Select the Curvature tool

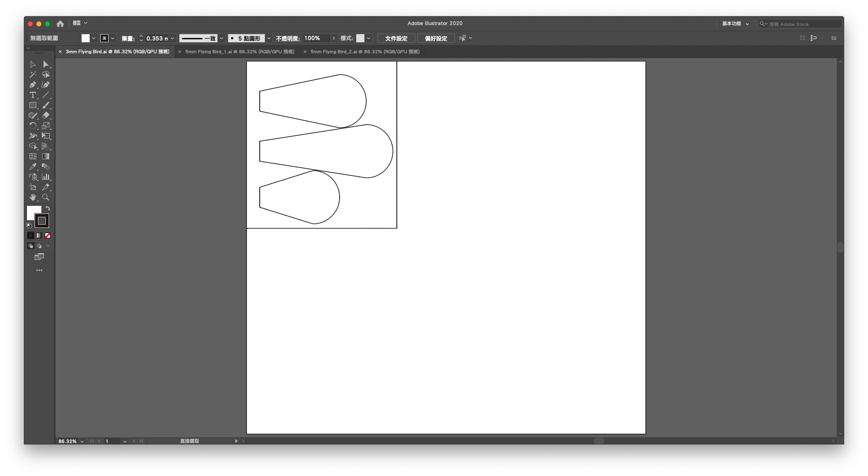pos(46,85)
